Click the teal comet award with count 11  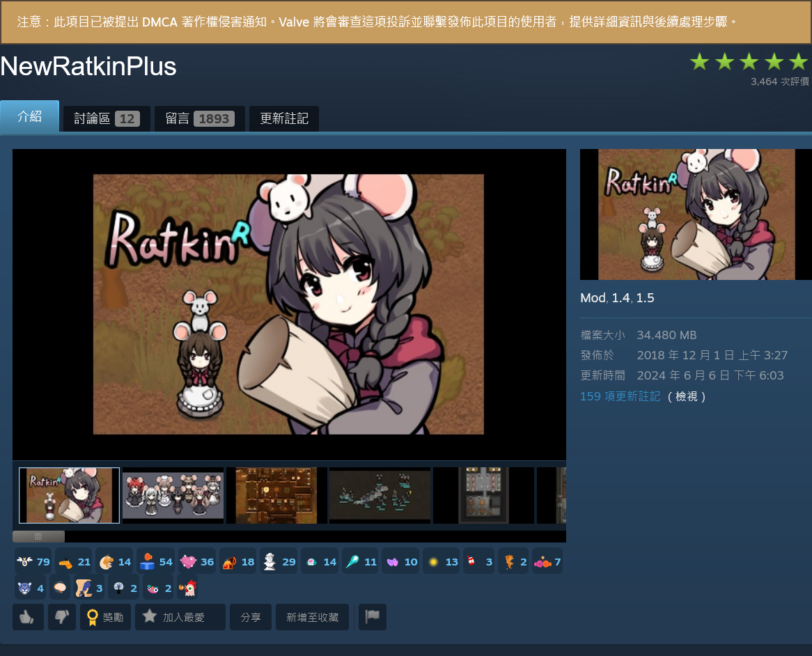point(361,561)
